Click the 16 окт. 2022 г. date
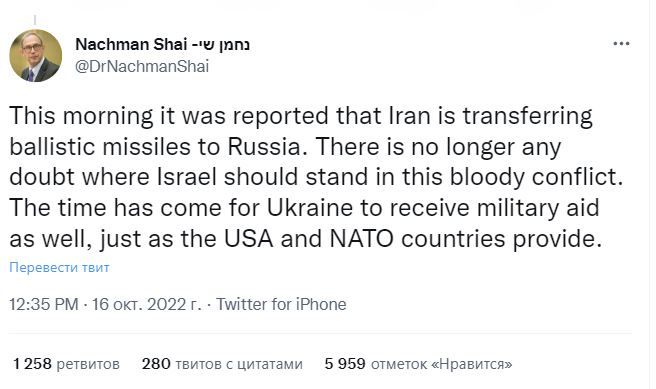 pyautogui.click(x=146, y=304)
